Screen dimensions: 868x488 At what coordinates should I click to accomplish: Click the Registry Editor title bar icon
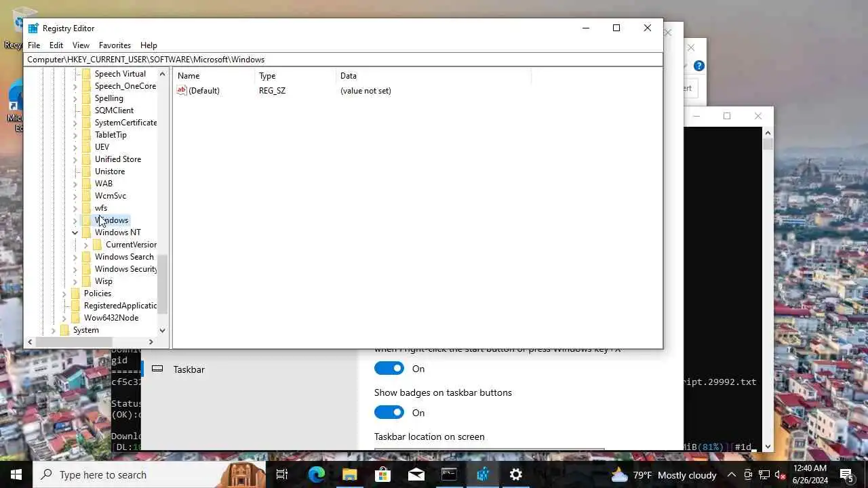[x=33, y=28]
